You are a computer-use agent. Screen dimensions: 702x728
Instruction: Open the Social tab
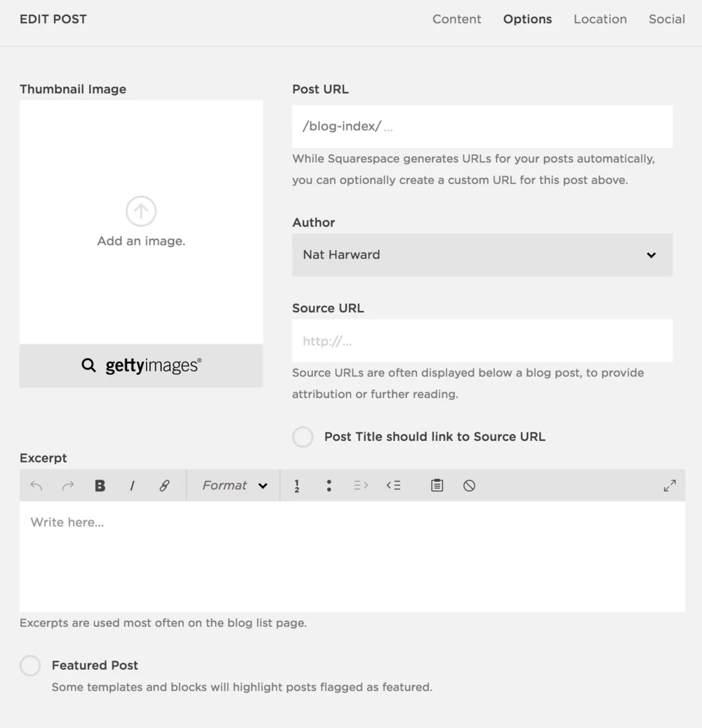tap(666, 19)
